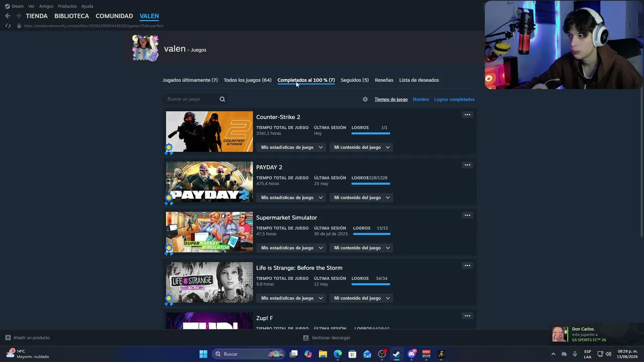Click the padlock icon beside the URL
The width and height of the screenshot is (644, 362).
point(19,26)
